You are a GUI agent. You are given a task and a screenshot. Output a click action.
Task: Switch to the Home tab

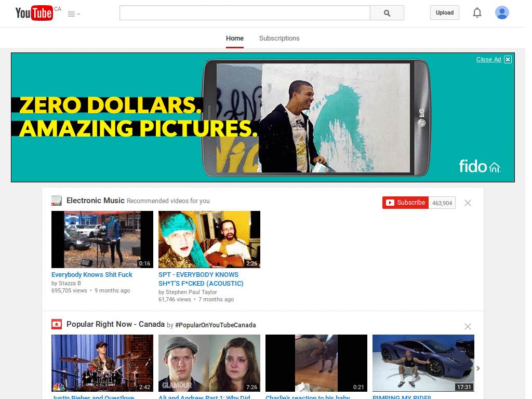[235, 38]
